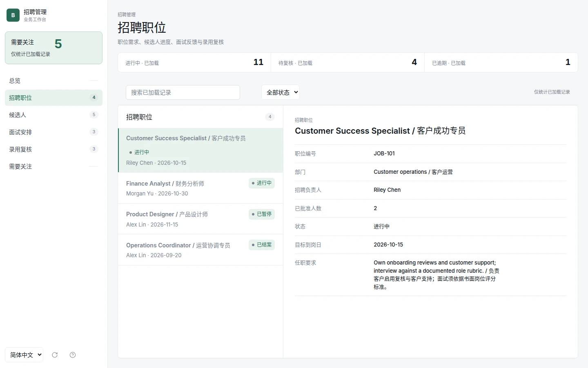Image resolution: width=588 pixels, height=368 pixels.
Task: Click the Customer operations / 客户运营 department value
Action: pyautogui.click(x=413, y=172)
